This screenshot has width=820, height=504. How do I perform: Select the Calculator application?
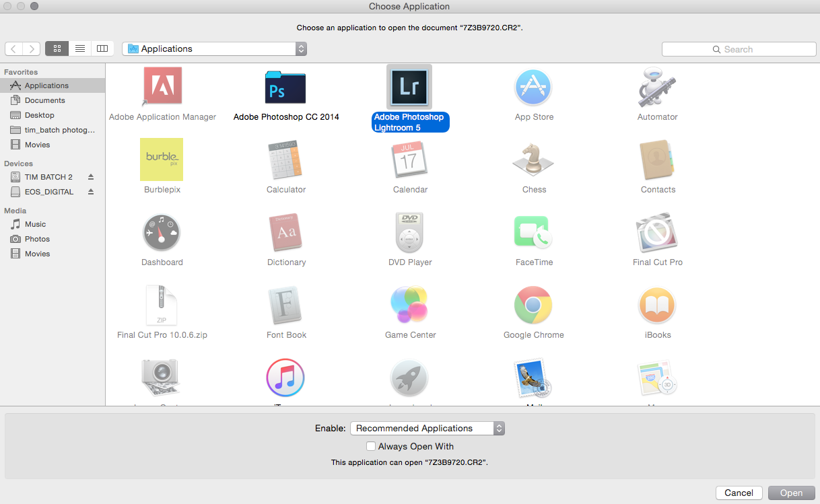tap(286, 159)
